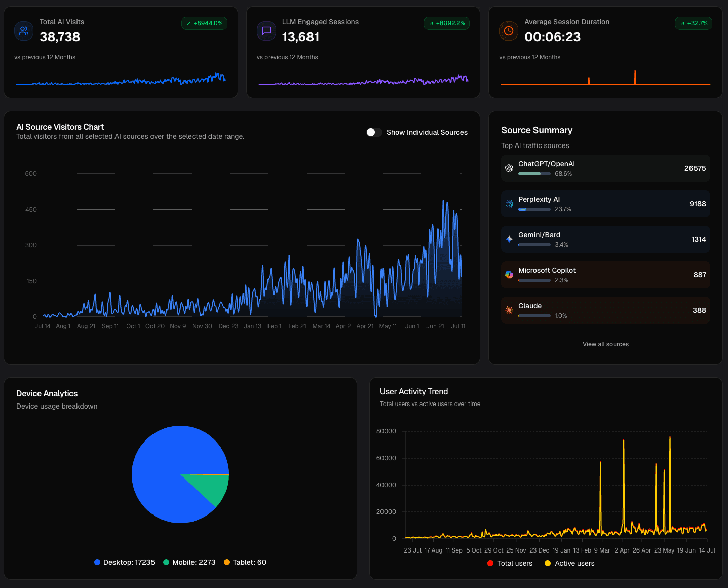The width and height of the screenshot is (728, 588).
Task: Expand details for the Perplexity AI row
Action: (x=605, y=203)
